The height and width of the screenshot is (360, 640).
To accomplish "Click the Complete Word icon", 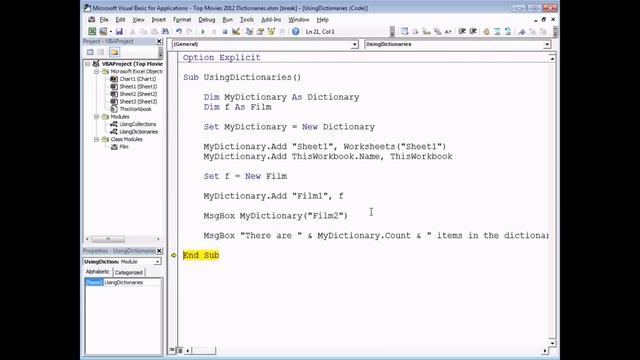I will coord(448,31).
